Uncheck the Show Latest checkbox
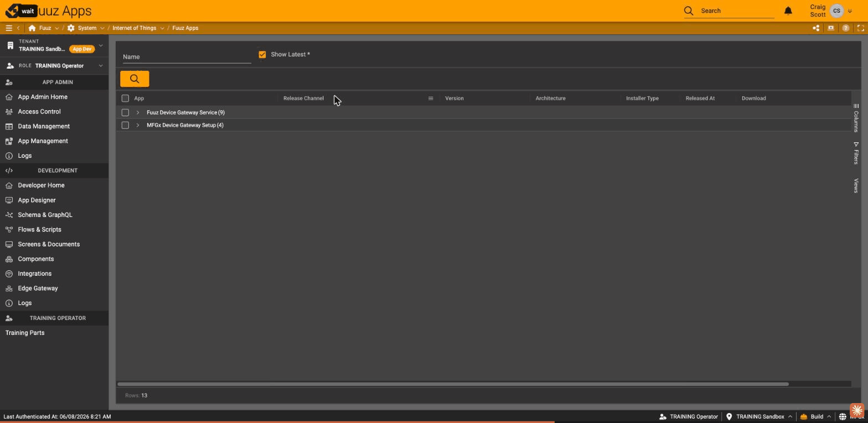 262,54
